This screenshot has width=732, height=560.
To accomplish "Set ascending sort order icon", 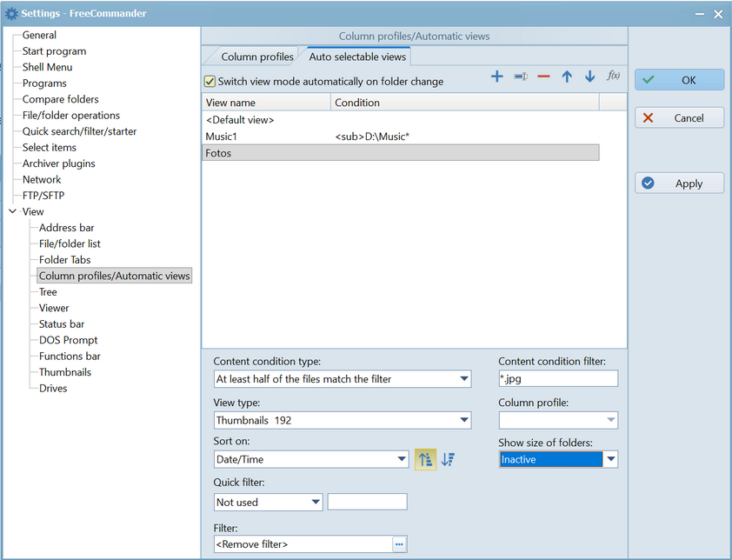I will point(425,459).
